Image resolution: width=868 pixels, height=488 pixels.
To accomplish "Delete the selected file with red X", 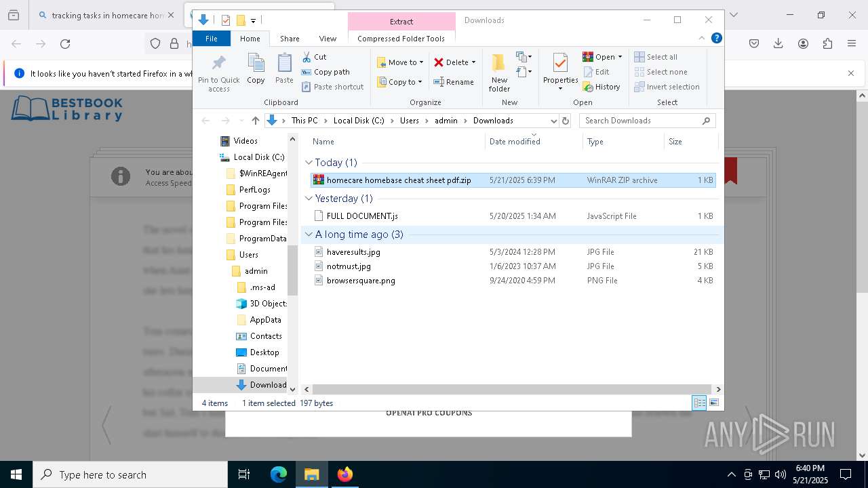I will pyautogui.click(x=450, y=62).
